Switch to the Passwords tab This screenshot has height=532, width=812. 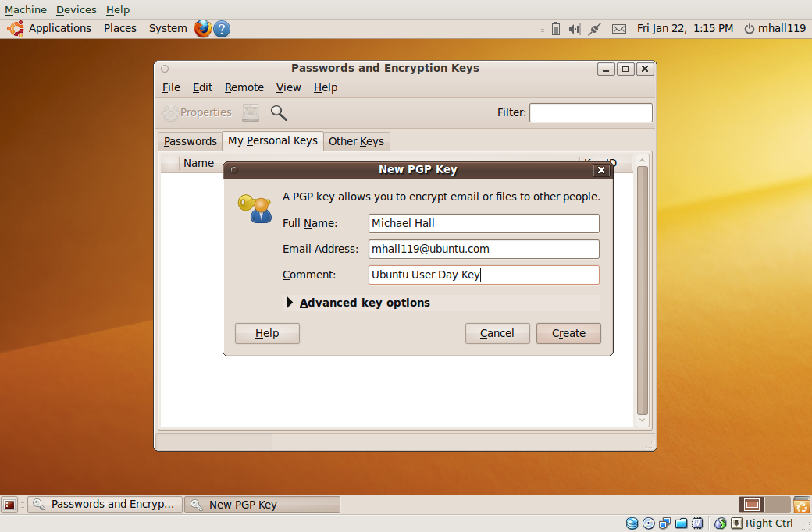click(x=190, y=141)
